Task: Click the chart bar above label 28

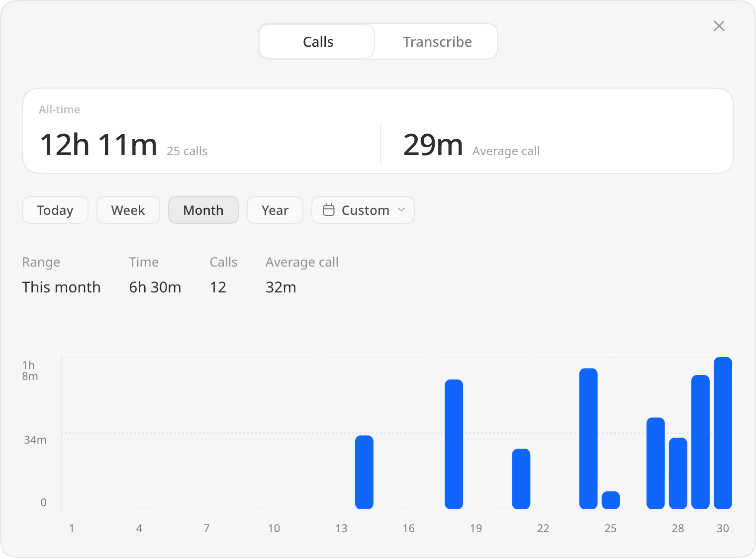Action: pyautogui.click(x=678, y=473)
